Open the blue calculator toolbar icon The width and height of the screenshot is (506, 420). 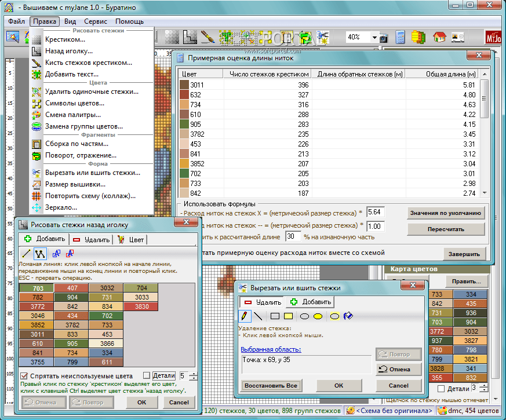tap(400, 38)
